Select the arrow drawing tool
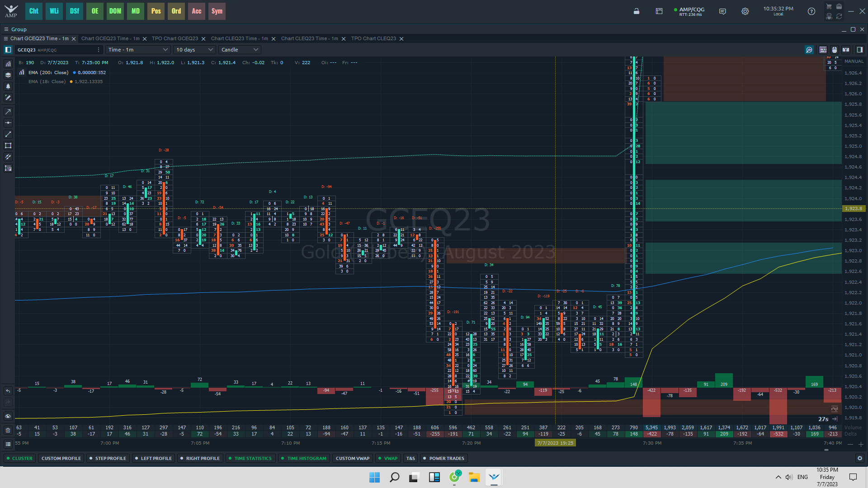 [8, 112]
